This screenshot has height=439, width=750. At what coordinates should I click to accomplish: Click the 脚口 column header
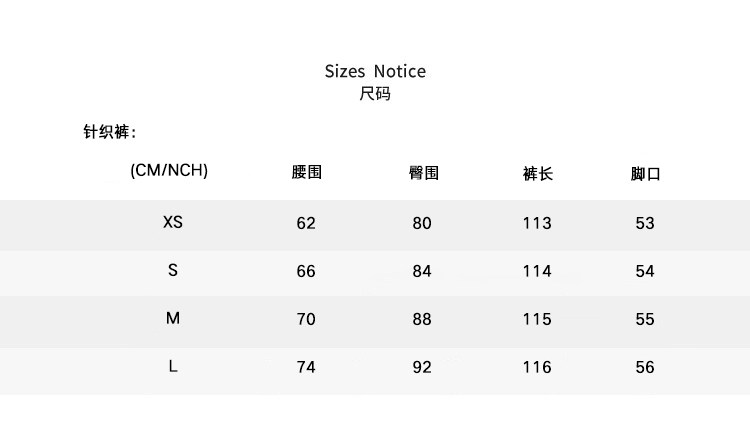coord(645,174)
